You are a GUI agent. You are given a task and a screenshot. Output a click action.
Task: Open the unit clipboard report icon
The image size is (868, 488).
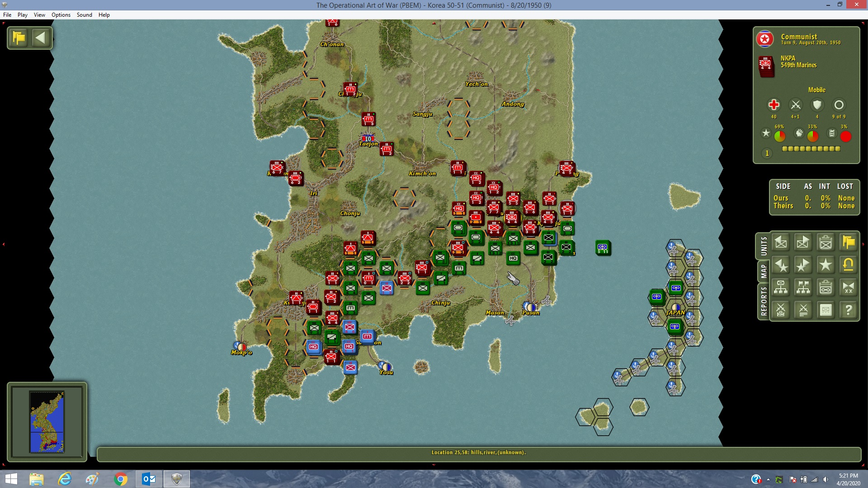pyautogui.click(x=826, y=243)
